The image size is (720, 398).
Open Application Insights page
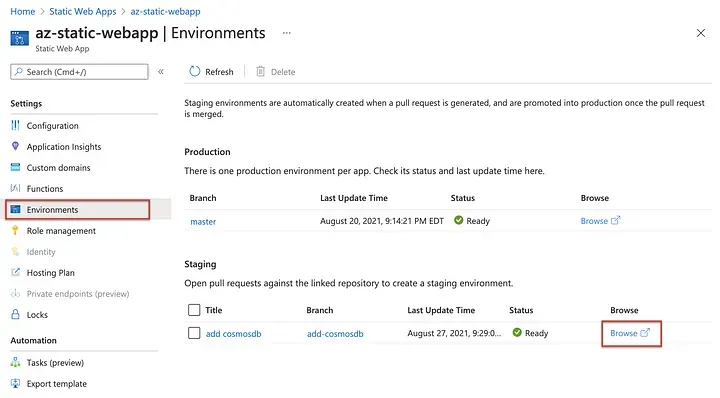click(64, 147)
